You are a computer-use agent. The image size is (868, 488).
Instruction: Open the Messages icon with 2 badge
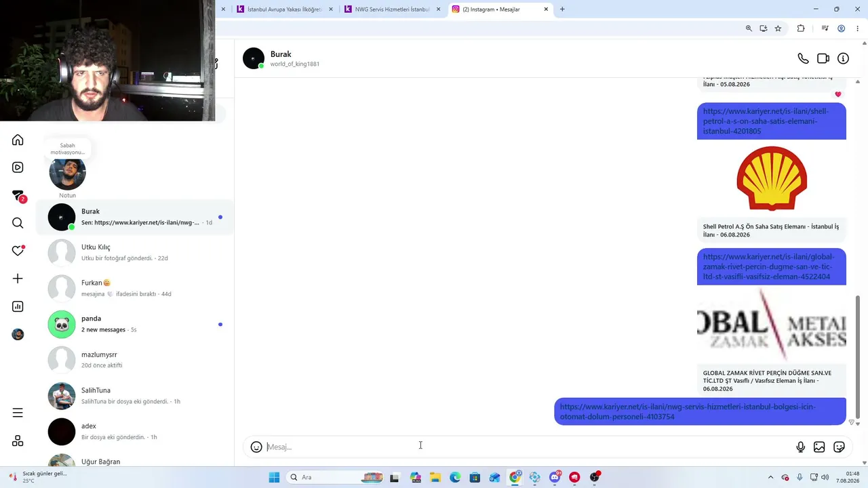tap(18, 196)
